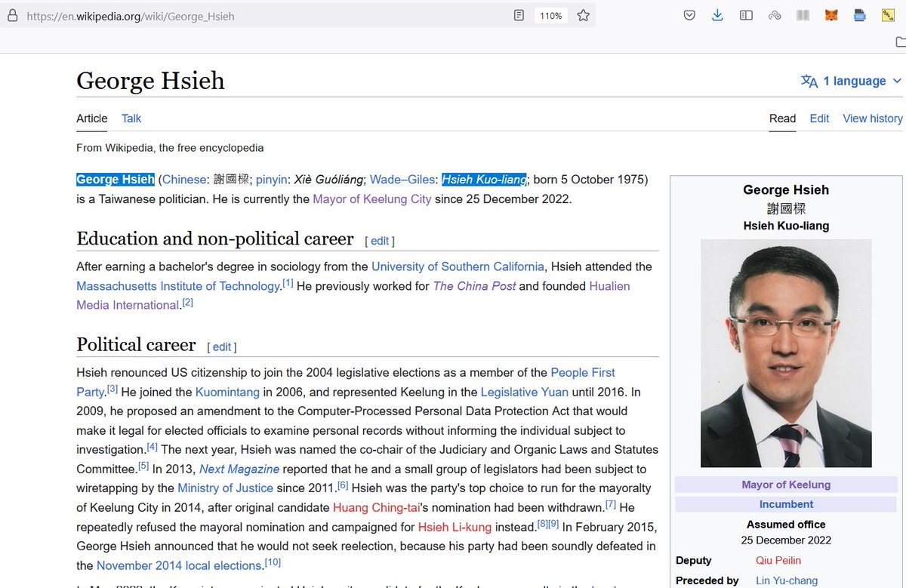Screen dimensions: 906x588
Task: Edit the Education and non-political career section
Action: [380, 241]
